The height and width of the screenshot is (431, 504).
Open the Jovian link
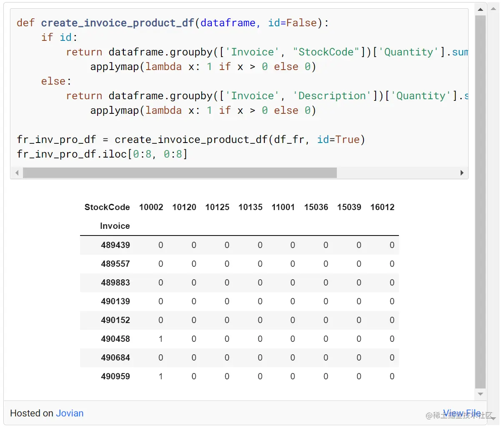coord(70,413)
